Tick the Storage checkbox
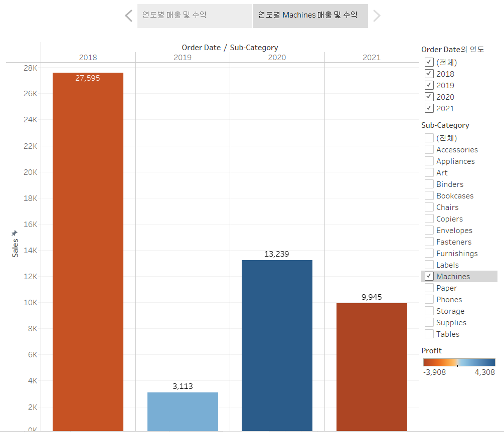504x432 pixels. 429,311
